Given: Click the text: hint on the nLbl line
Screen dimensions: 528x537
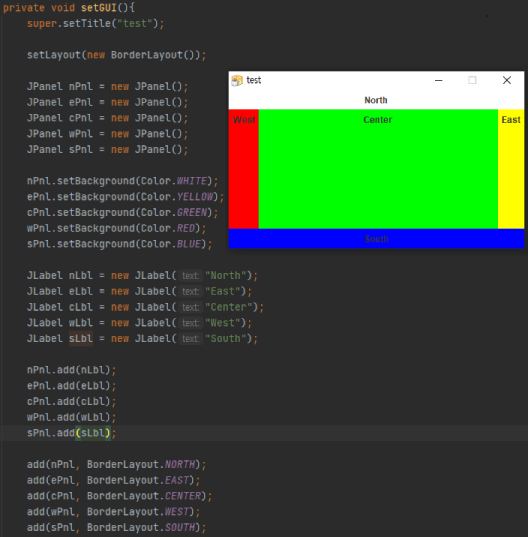Looking at the screenshot, I should 190,276.
